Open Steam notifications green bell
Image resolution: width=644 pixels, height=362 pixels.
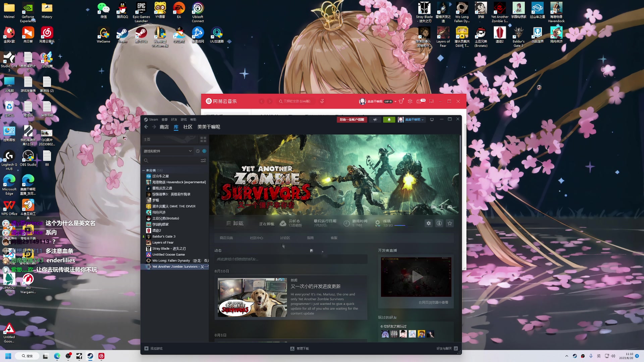pyautogui.click(x=389, y=120)
